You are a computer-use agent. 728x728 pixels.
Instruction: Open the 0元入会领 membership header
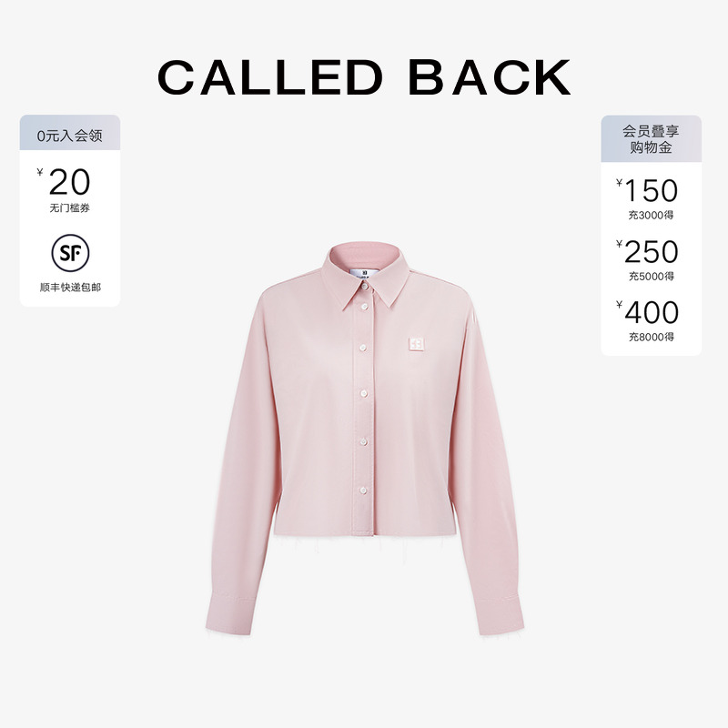pos(70,135)
